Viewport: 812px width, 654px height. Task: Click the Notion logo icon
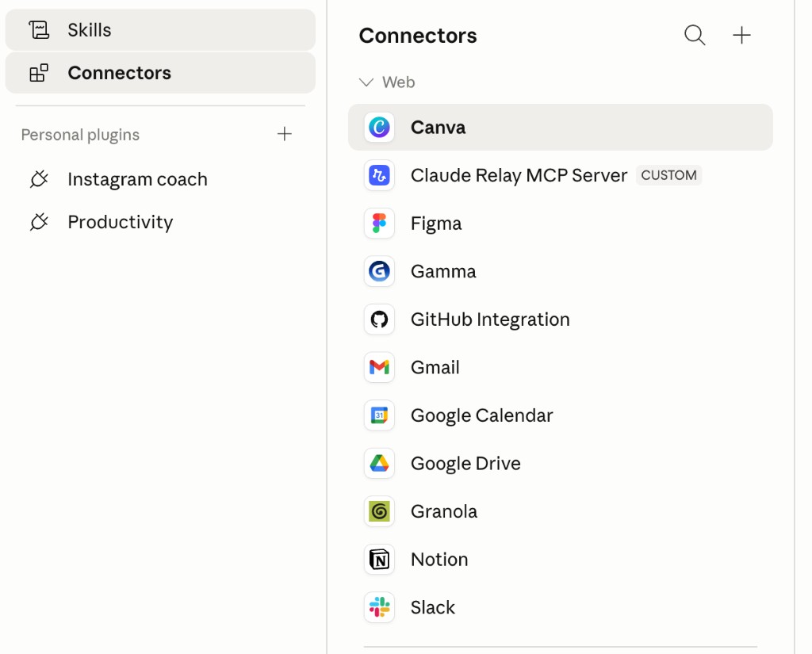click(x=379, y=560)
